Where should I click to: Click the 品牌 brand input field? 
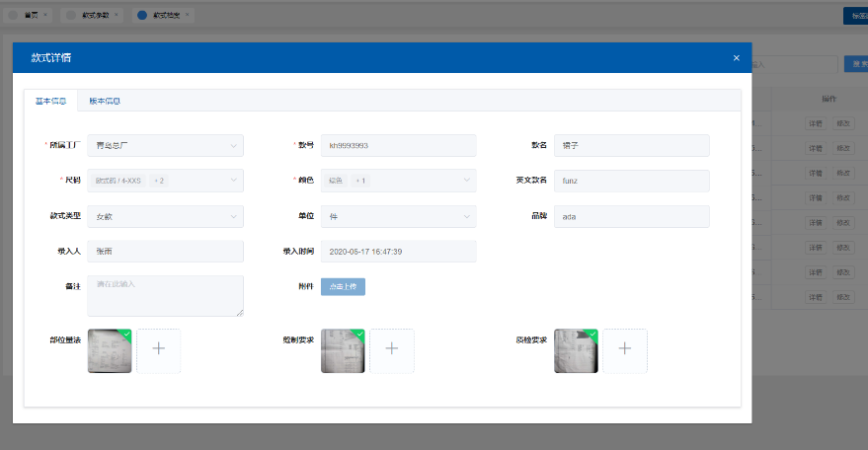pos(631,216)
